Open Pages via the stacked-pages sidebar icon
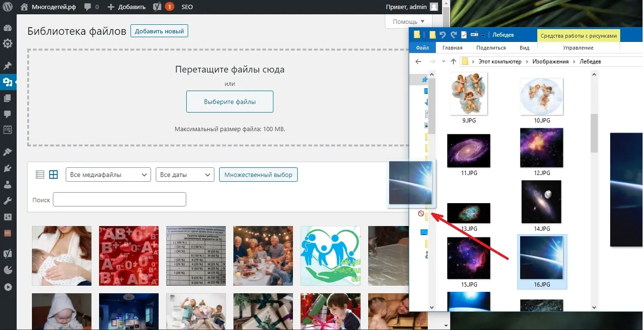The width and height of the screenshot is (644, 330). [8, 98]
